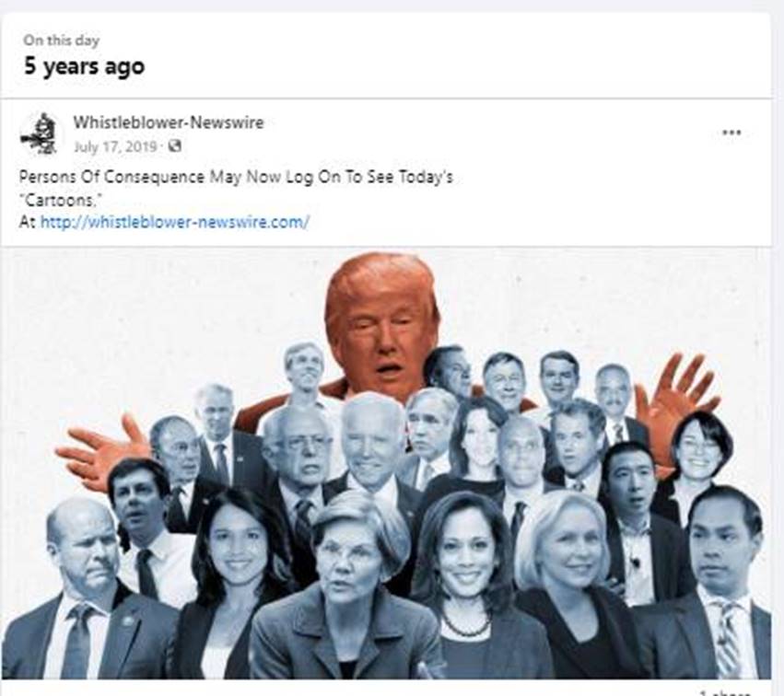
Task: Select the "5 years ago" heading
Action: tap(85, 66)
